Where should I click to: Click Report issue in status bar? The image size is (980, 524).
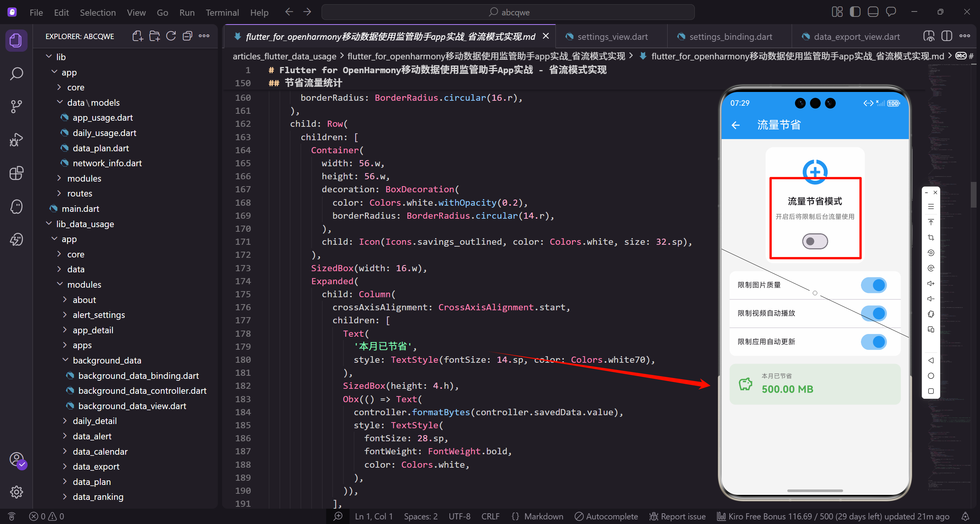(677, 516)
